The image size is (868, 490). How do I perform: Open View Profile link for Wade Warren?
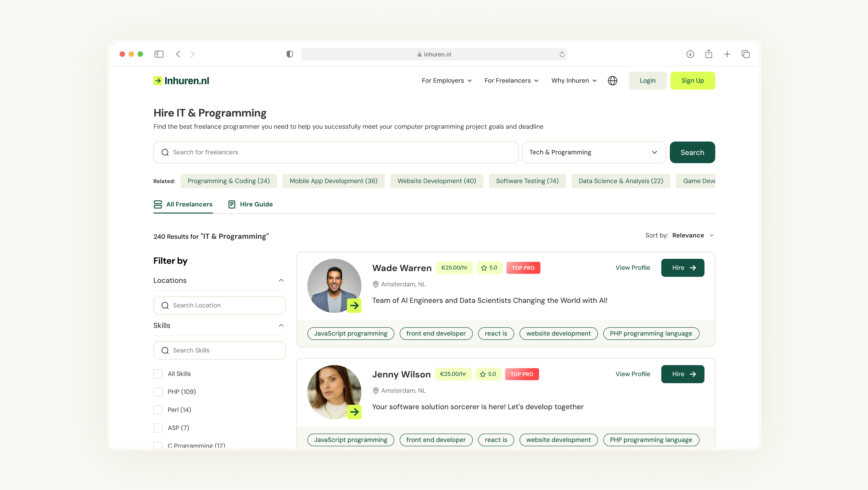click(632, 268)
